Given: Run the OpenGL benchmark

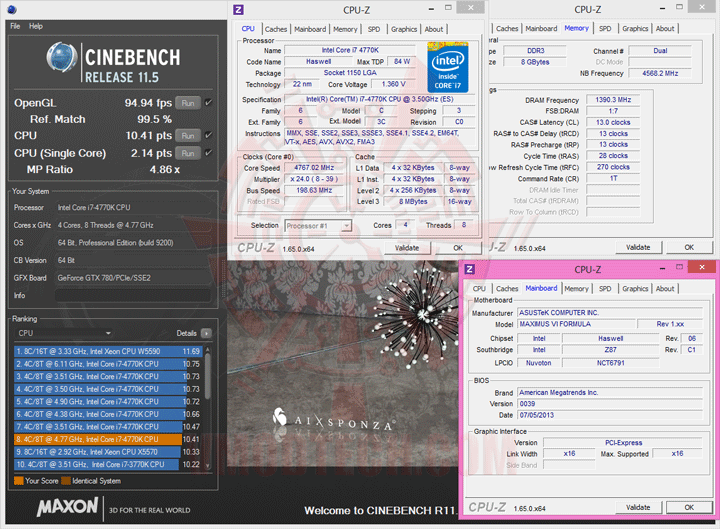Looking at the screenshot, I should pyautogui.click(x=188, y=103).
